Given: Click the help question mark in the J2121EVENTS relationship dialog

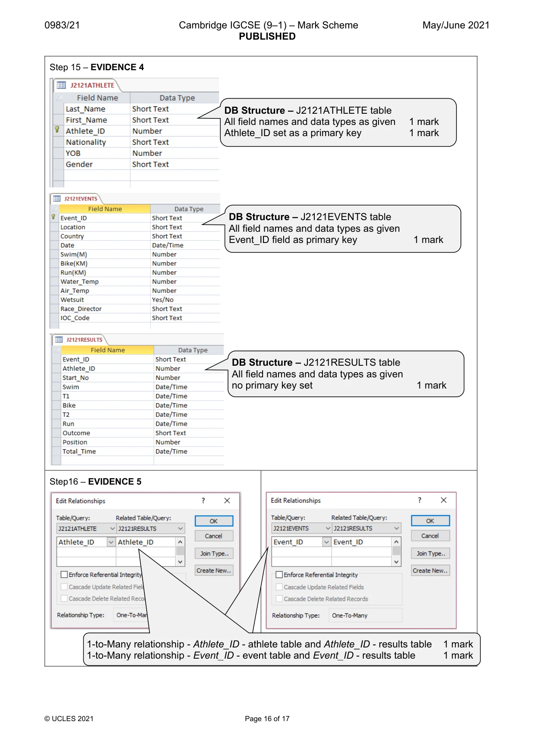Looking at the screenshot, I should [x=419, y=500].
